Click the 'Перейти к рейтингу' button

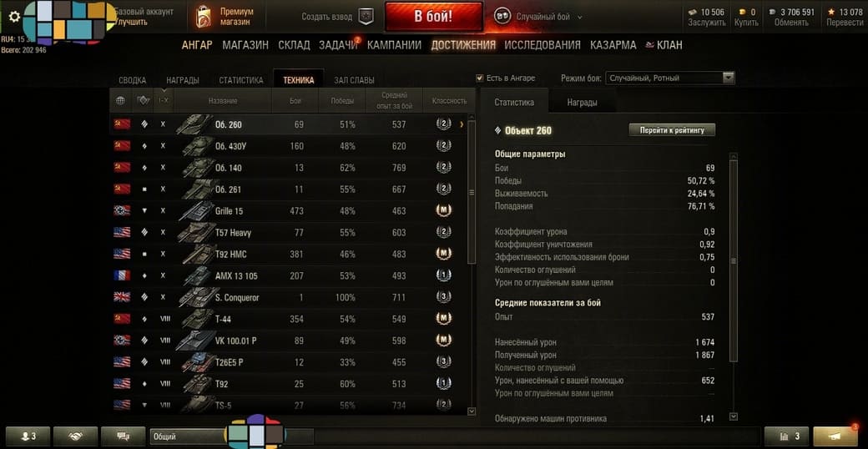pos(672,130)
